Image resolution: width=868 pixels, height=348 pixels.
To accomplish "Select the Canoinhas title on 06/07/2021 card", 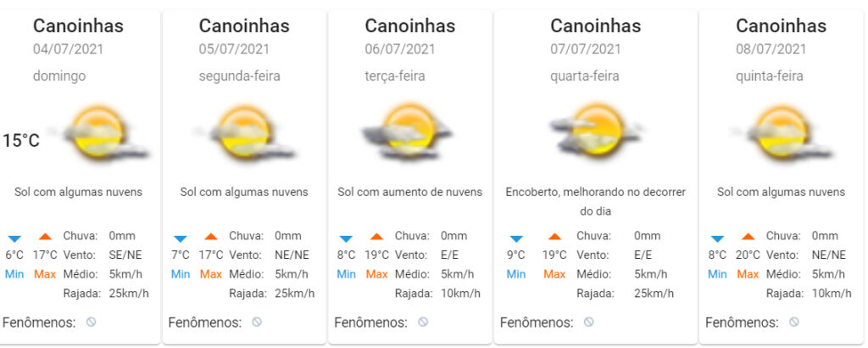I will pyautogui.click(x=409, y=25).
